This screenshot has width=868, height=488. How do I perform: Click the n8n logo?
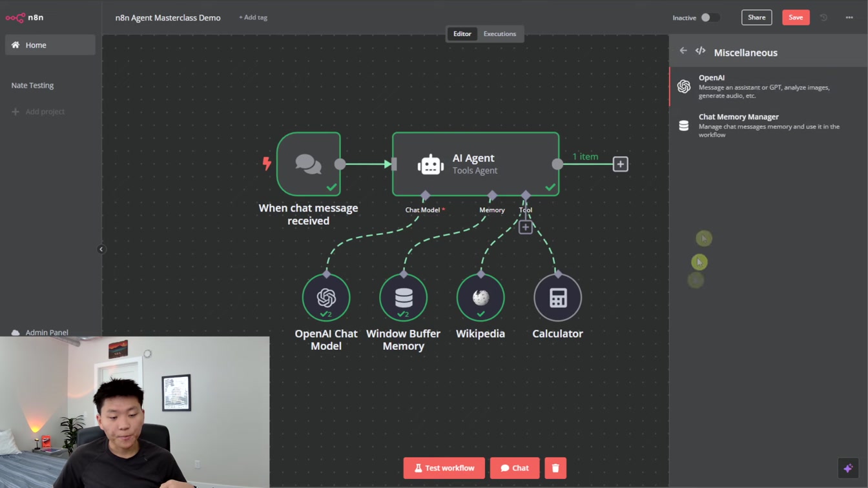point(25,17)
